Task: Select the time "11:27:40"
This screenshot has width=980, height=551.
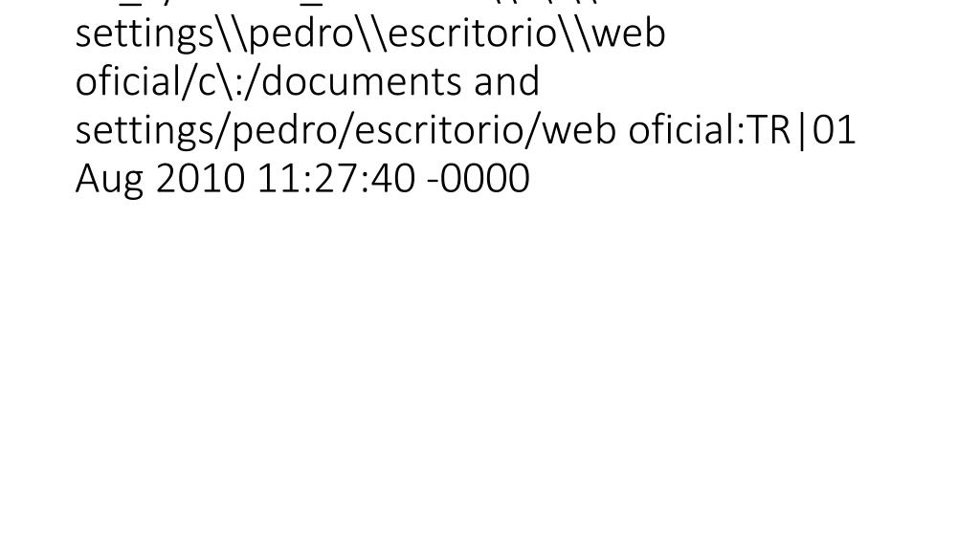Action: point(336,179)
